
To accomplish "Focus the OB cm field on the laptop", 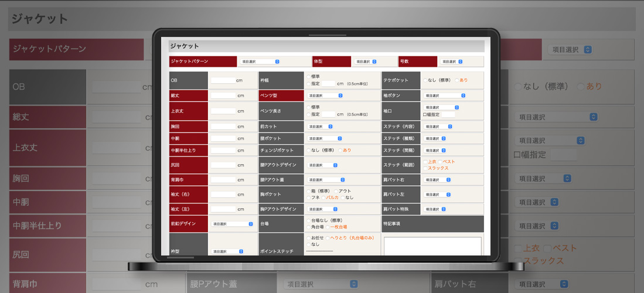I will point(223,80).
